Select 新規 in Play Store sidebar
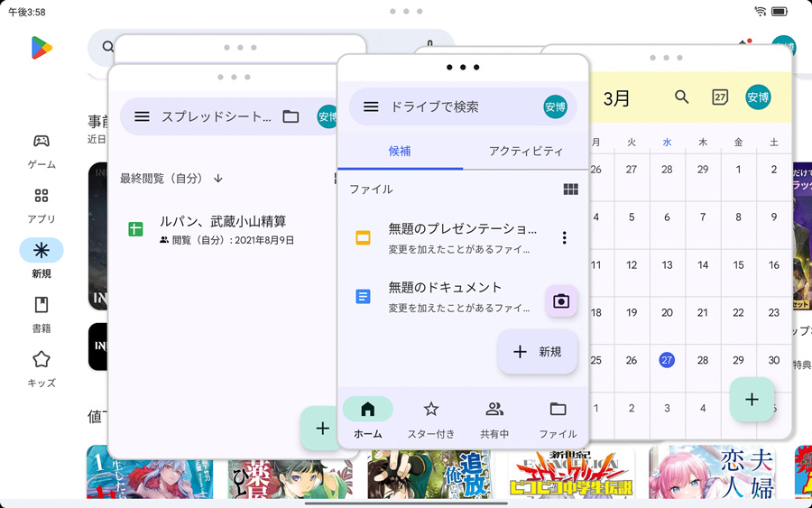 [x=42, y=259]
